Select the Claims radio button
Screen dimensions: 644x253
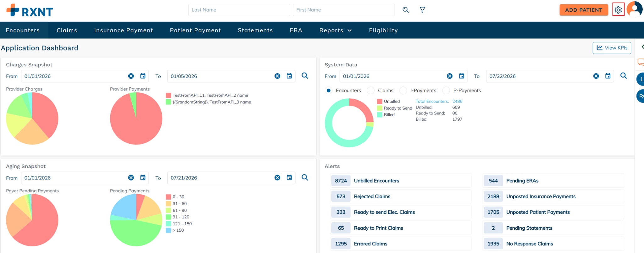pyautogui.click(x=371, y=91)
